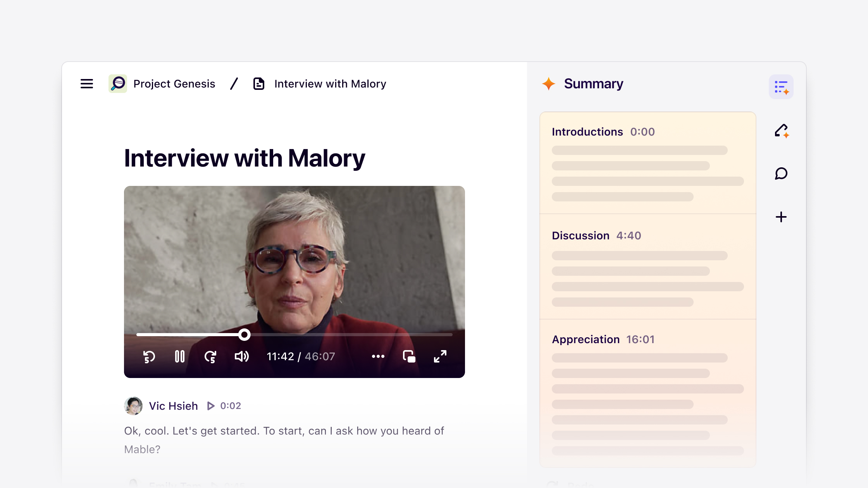The height and width of the screenshot is (488, 868).
Task: Click the Project Genesis logo icon
Action: coord(118,84)
